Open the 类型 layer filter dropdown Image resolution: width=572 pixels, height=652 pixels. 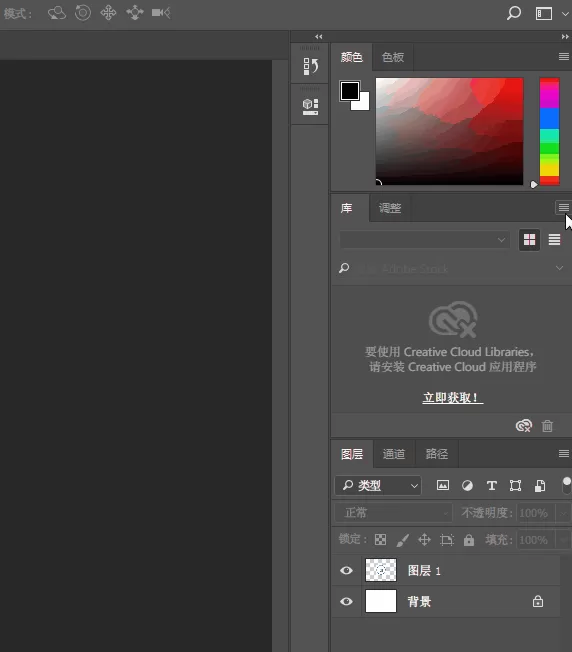click(x=378, y=485)
